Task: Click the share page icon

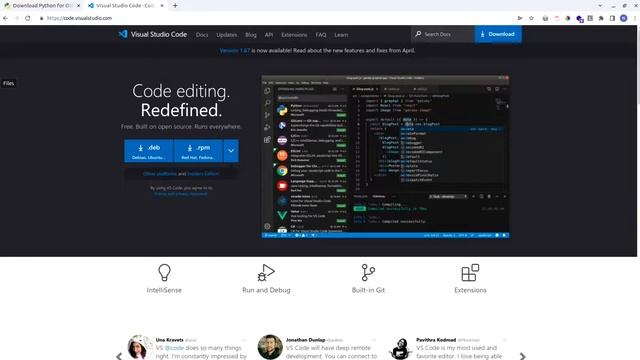Action: [520, 18]
